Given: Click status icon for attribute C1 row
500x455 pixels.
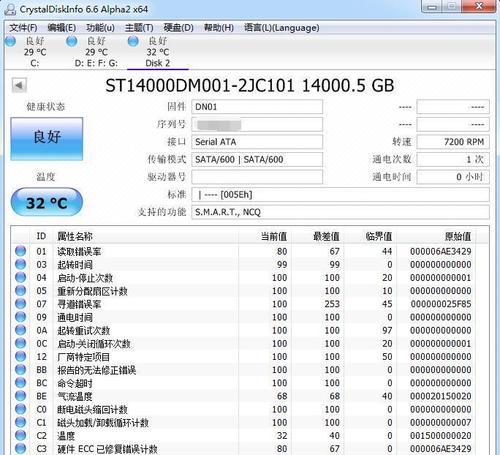Looking at the screenshot, I should tap(21, 422).
